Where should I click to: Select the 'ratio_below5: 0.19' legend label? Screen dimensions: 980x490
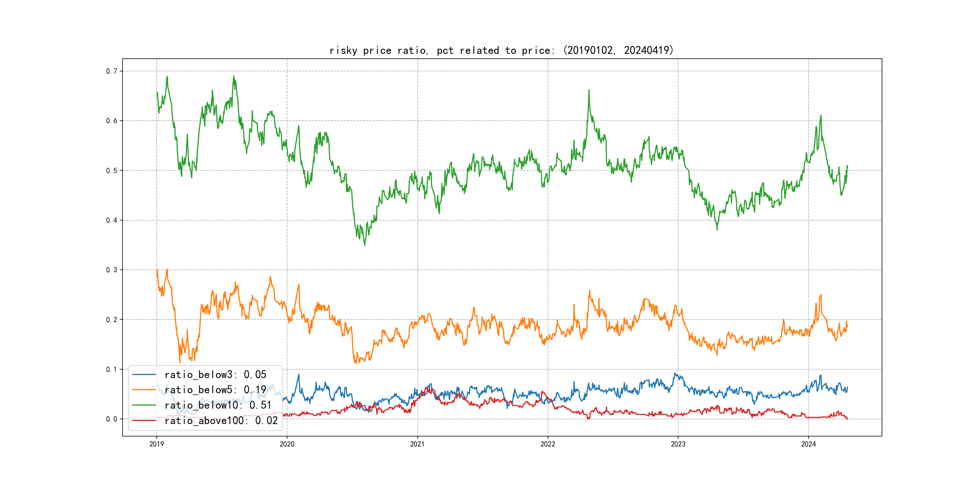click(215, 390)
